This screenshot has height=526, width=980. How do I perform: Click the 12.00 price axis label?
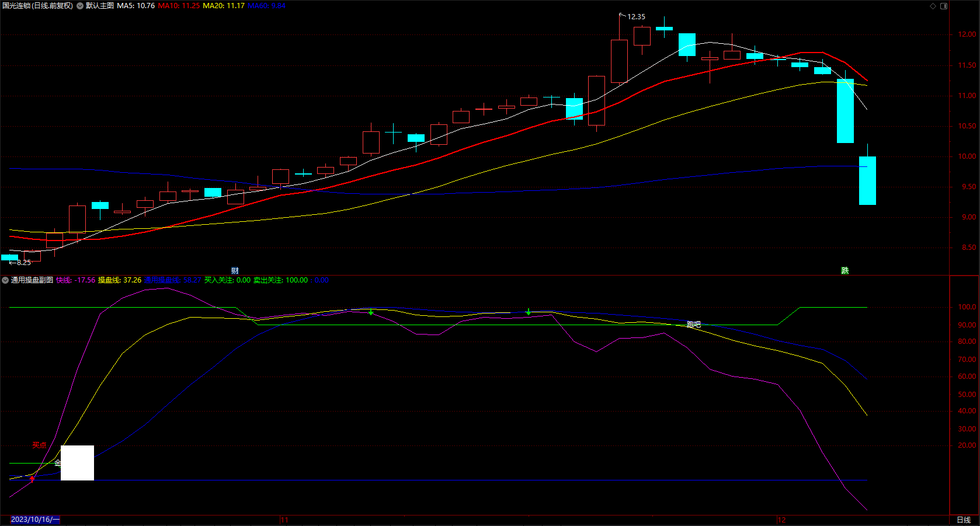pos(967,35)
